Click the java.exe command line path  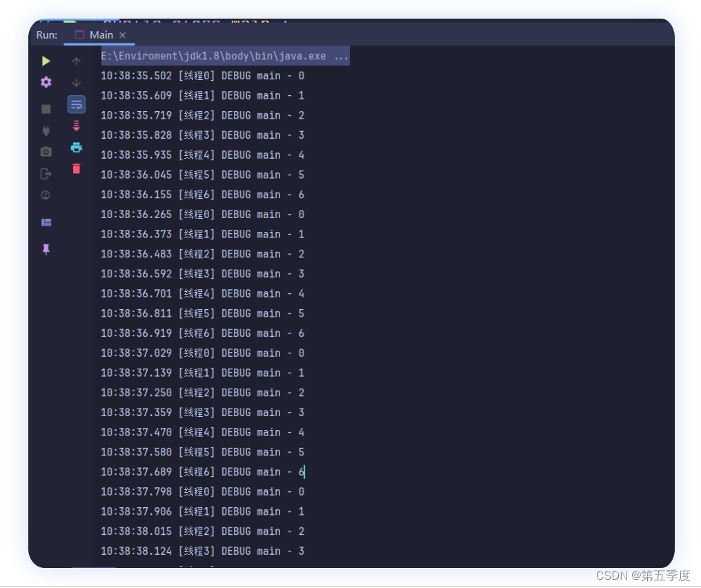213,56
